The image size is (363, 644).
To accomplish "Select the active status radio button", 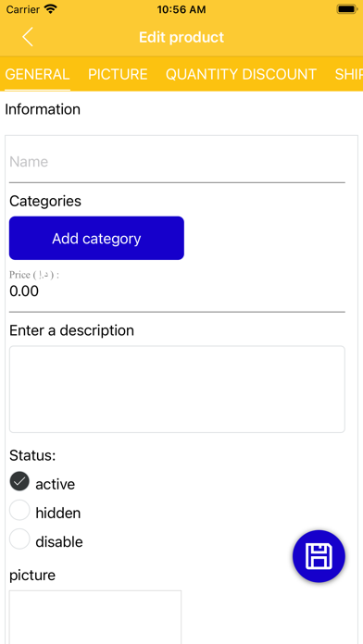I will pyautogui.click(x=19, y=481).
